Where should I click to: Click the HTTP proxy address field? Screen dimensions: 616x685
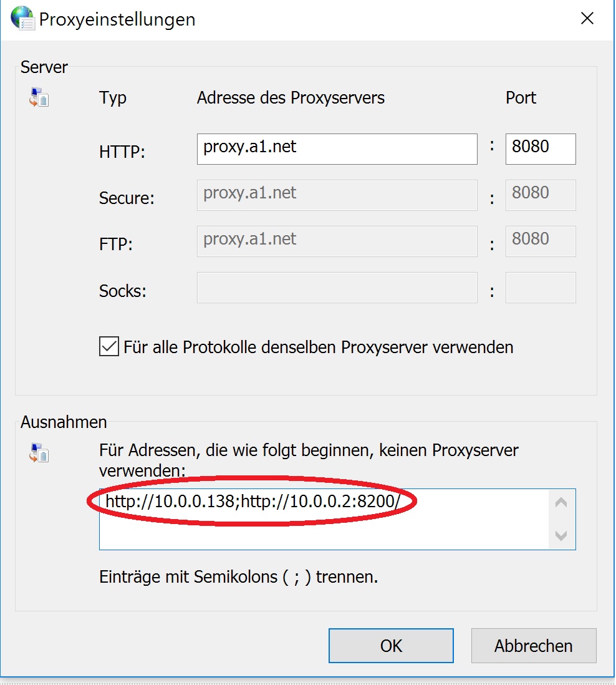pos(337,149)
